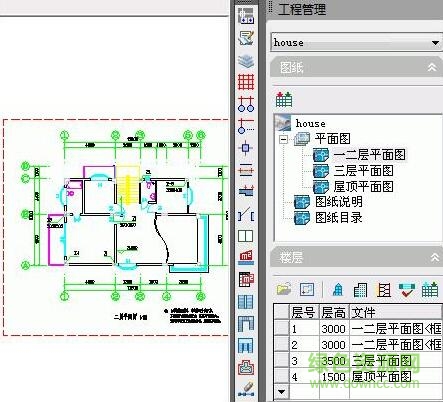This screenshot has width=443, height=402.
Task: Select 图纸目录 tree item
Action: click(x=339, y=218)
